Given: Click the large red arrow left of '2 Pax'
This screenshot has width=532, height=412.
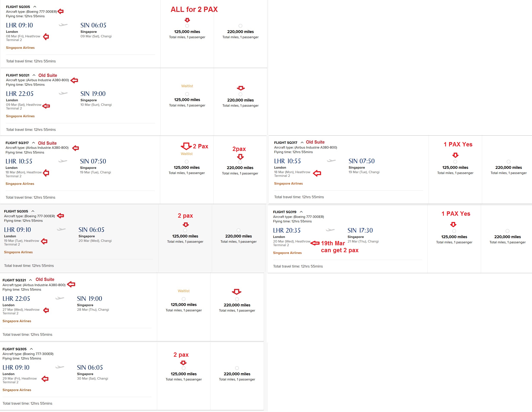Looking at the screenshot, I should tap(186, 146).
